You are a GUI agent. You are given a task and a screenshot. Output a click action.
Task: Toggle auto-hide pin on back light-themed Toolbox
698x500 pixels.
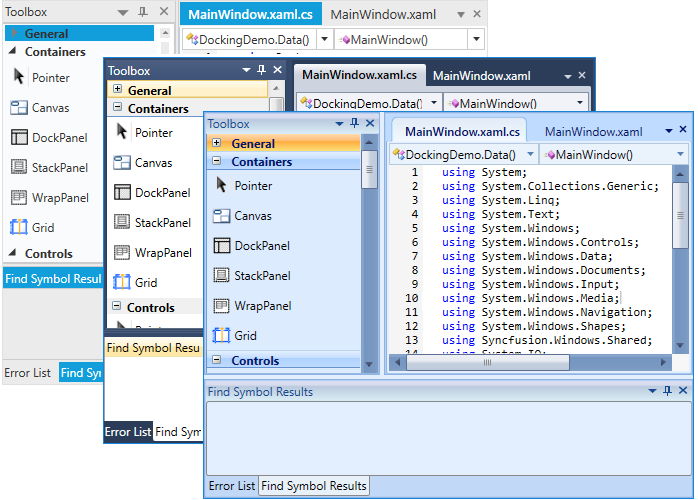[142, 13]
